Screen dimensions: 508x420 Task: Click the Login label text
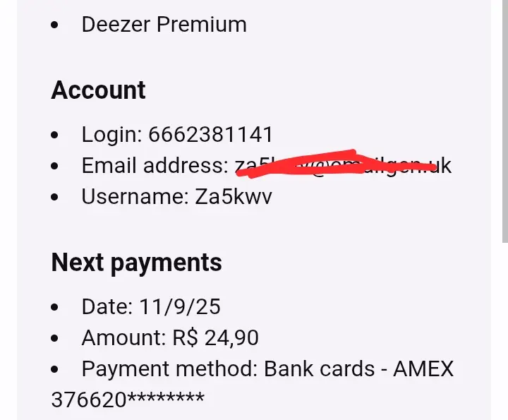(x=111, y=135)
